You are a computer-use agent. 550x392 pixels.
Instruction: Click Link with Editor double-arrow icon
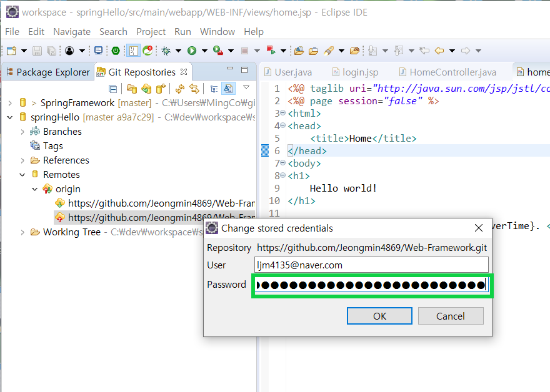click(194, 89)
